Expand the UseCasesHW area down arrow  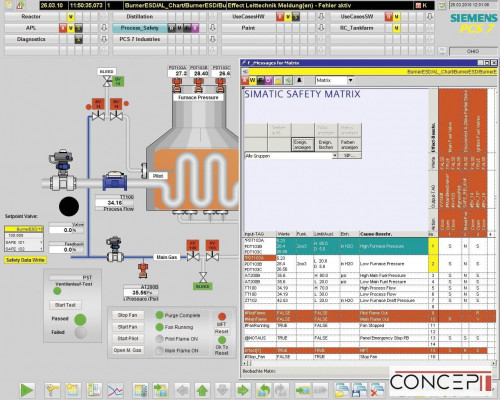point(321,16)
